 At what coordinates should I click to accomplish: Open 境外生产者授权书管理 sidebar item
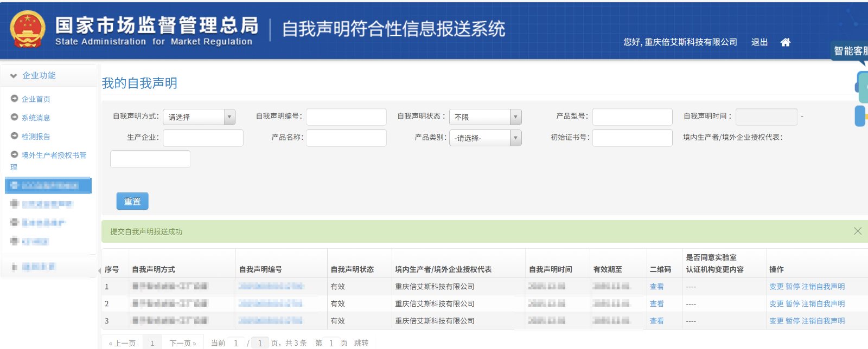coord(53,156)
